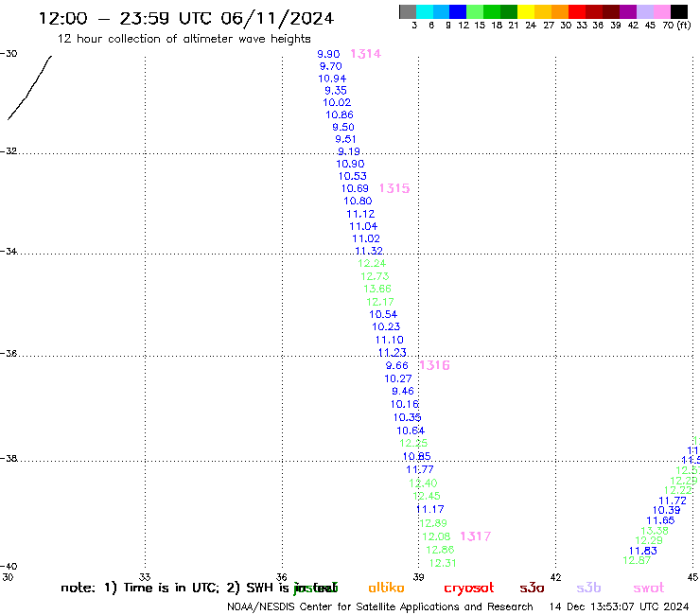
Task: Click the gray color swatch in legend
Action: point(408,11)
